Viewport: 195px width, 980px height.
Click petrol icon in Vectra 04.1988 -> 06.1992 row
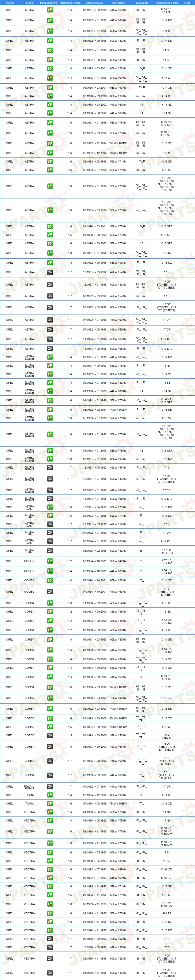pos(50,812)
